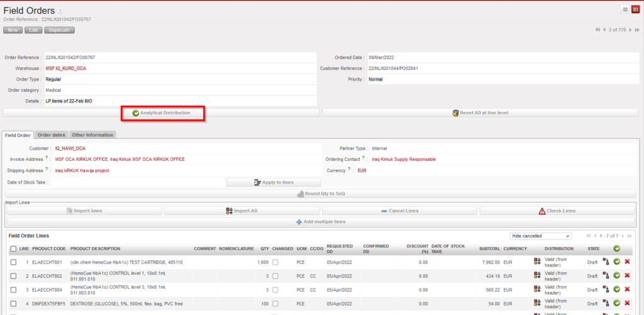Go to next record arrow near 2 of 775
The image size is (644, 315).
[x=631, y=30]
